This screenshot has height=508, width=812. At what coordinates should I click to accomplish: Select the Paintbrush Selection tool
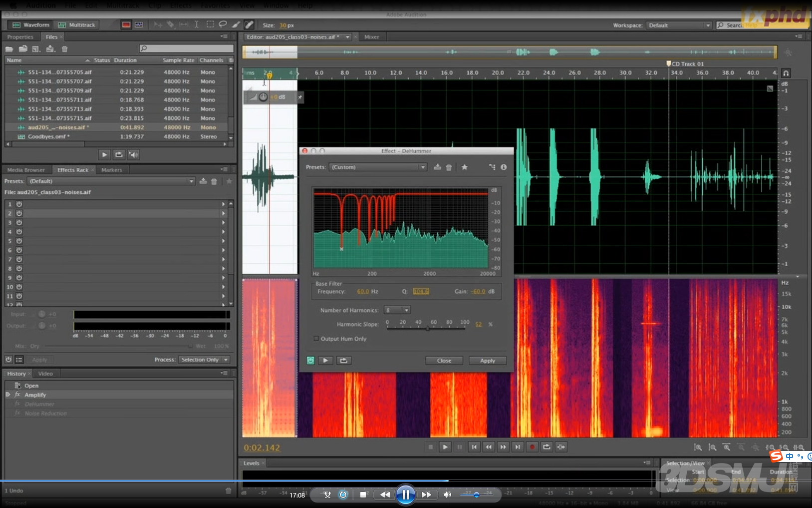click(236, 24)
